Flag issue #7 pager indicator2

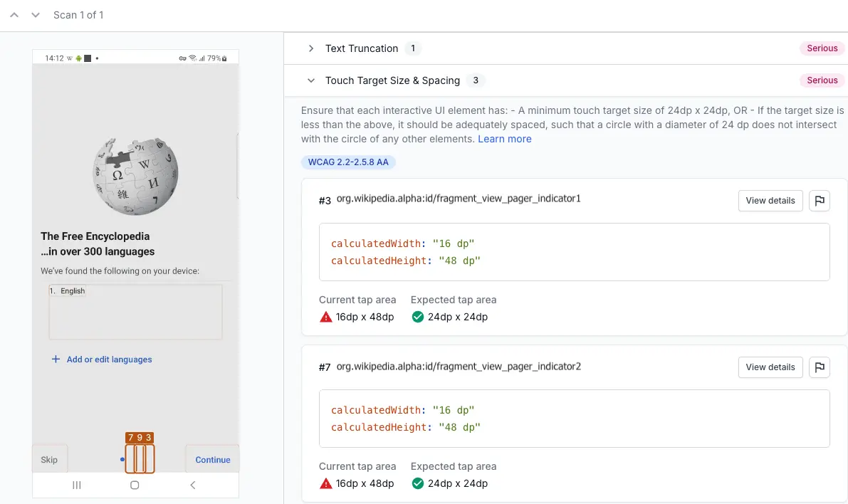pos(820,367)
